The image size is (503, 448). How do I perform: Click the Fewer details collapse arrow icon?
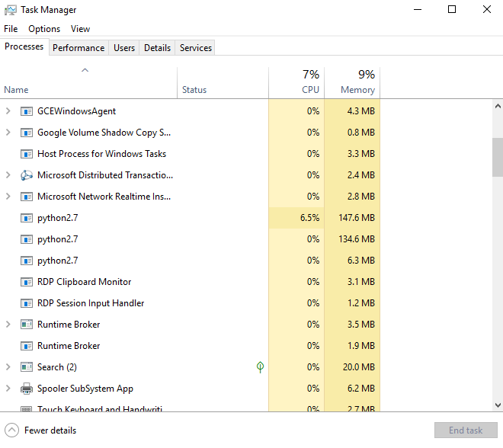(x=11, y=430)
